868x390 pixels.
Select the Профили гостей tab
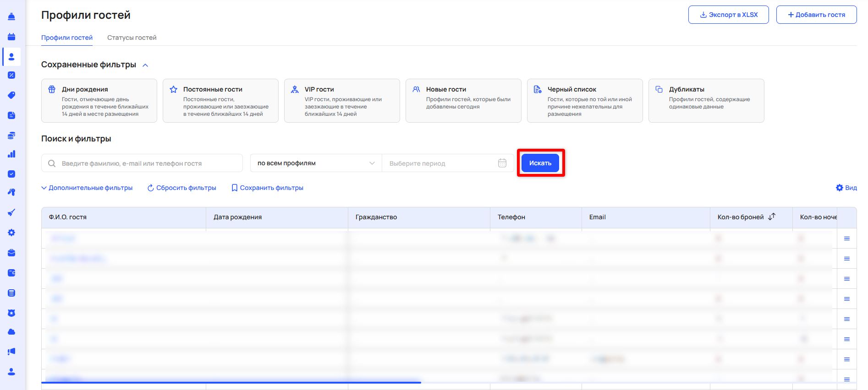(67, 38)
